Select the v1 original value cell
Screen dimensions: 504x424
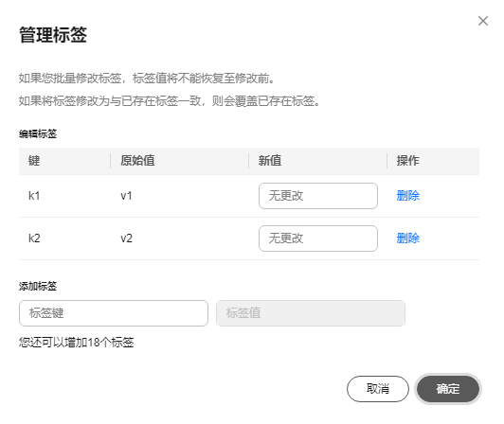point(126,196)
